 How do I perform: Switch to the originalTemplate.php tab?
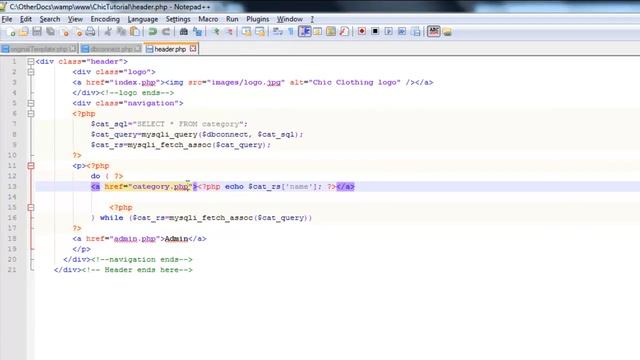click(x=39, y=49)
